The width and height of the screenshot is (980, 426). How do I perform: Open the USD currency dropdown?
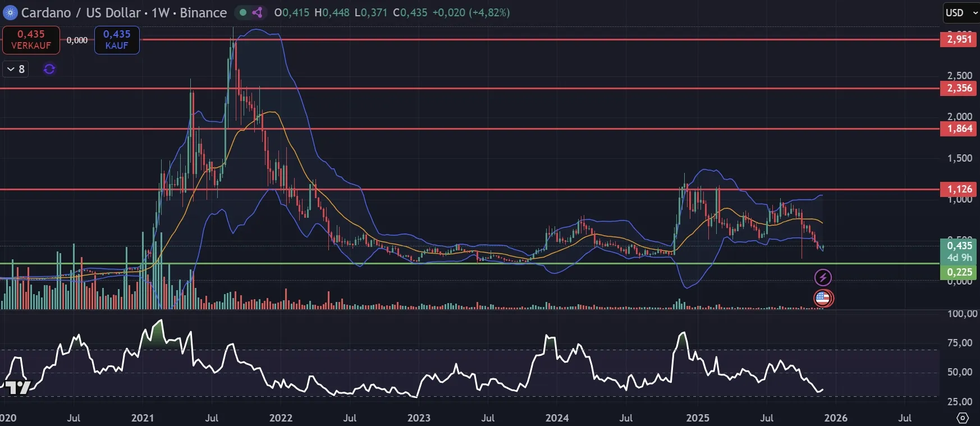(x=961, y=12)
